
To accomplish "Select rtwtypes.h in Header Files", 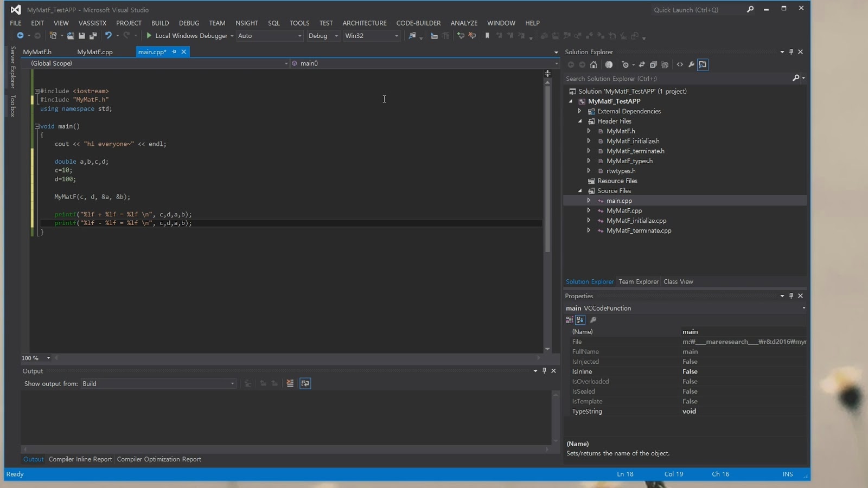I will coord(621,171).
